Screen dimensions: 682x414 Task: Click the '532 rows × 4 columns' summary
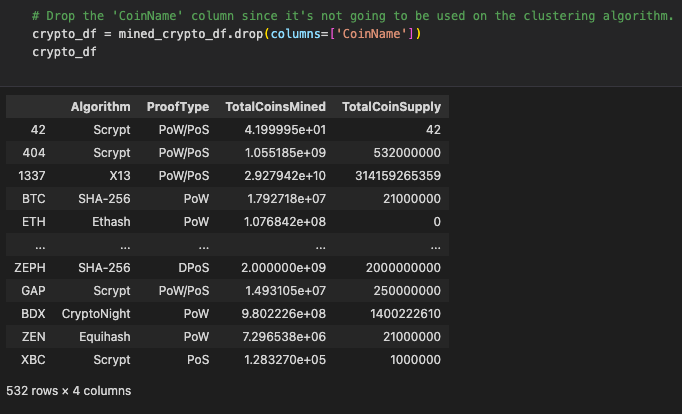click(x=69, y=391)
